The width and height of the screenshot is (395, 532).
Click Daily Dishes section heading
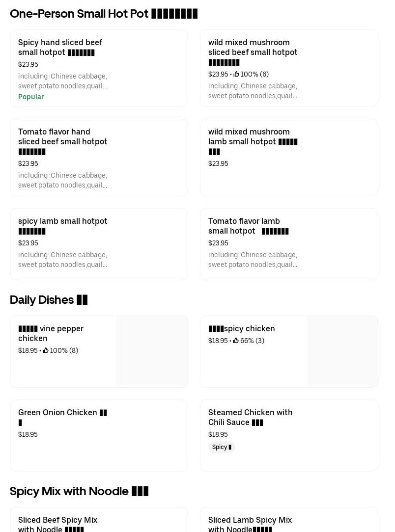pos(49,300)
